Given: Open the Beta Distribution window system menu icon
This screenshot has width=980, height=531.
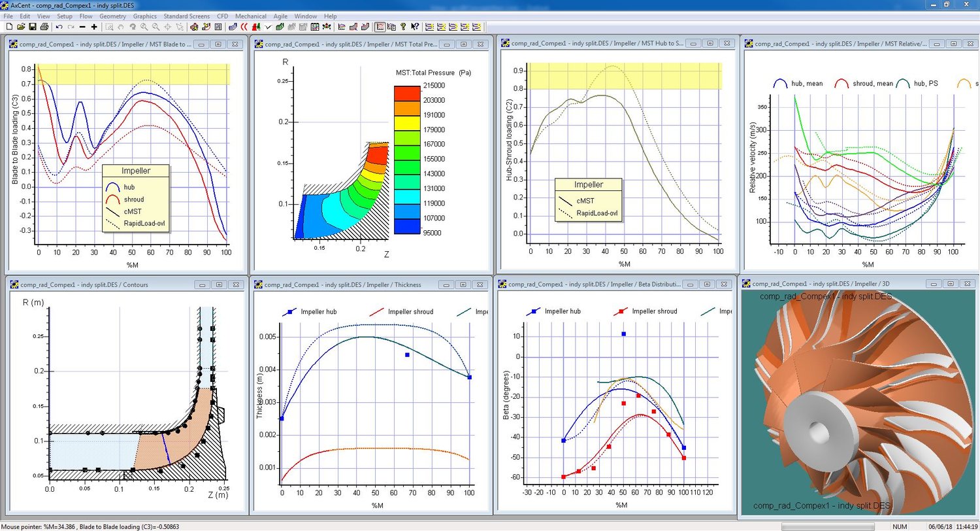Looking at the screenshot, I should 502,284.
